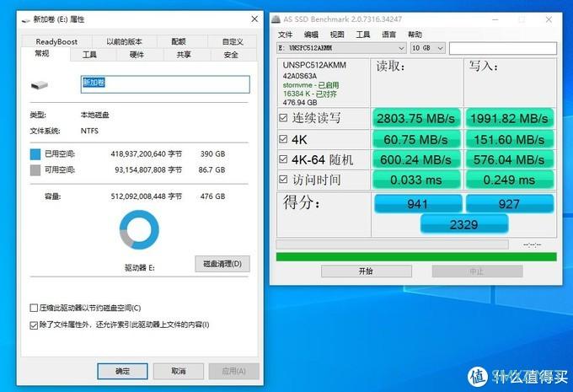Open the 帮助 menu in AS SSD
Viewport: 573px width, 392px height.
pyautogui.click(x=415, y=35)
